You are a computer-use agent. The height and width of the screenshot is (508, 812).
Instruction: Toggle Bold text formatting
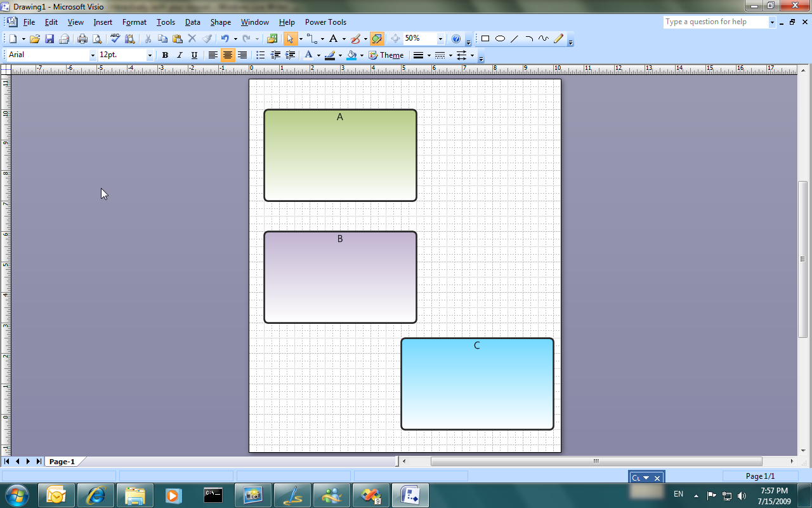[165, 55]
